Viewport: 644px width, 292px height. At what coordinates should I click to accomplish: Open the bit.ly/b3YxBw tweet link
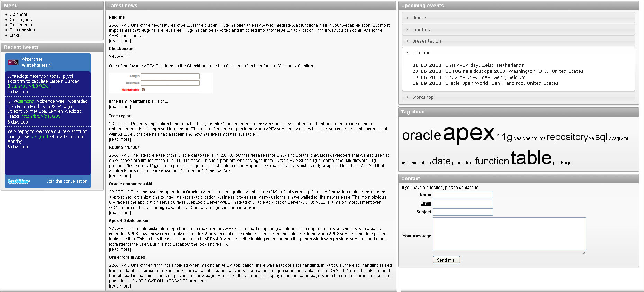(x=29, y=86)
